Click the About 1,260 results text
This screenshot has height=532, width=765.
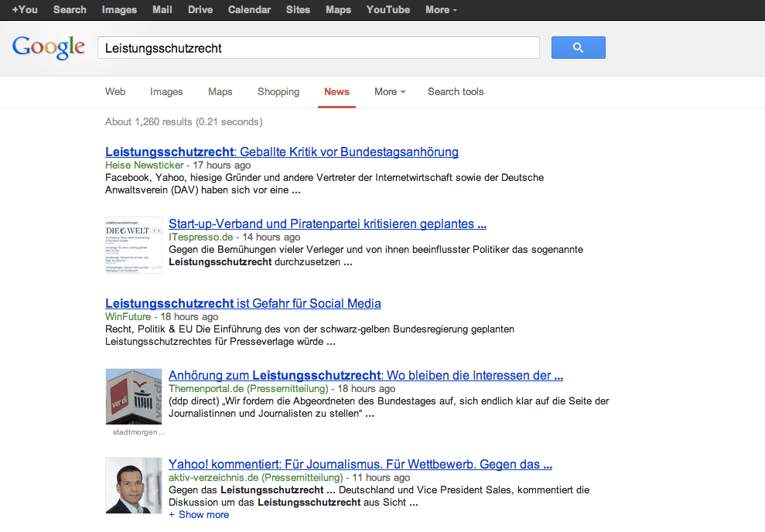pyautogui.click(x=184, y=122)
